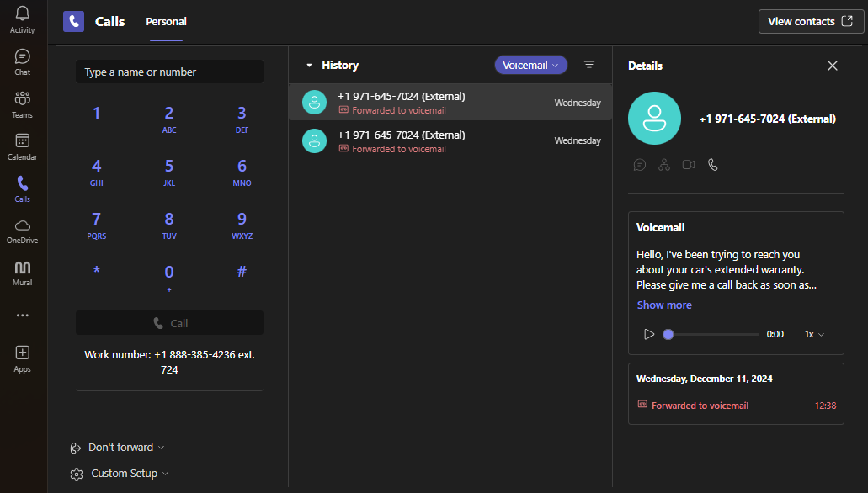This screenshot has height=493, width=868.
Task: Open the 1x playback speed dropdown
Action: tap(814, 334)
